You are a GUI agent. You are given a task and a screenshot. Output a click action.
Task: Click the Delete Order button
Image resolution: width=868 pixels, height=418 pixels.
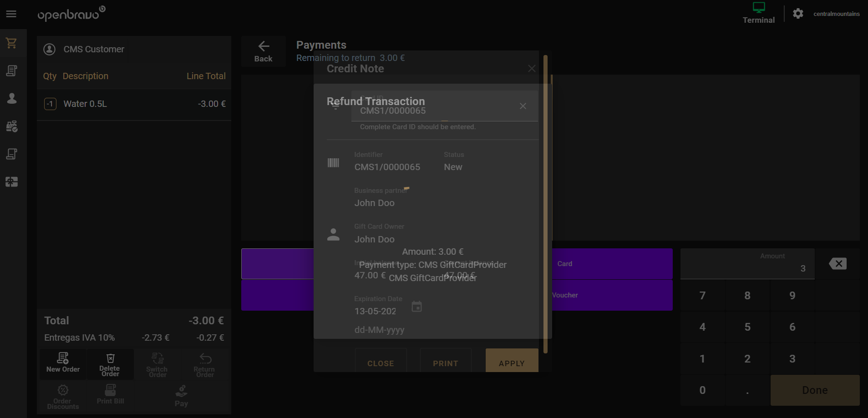[110, 364]
